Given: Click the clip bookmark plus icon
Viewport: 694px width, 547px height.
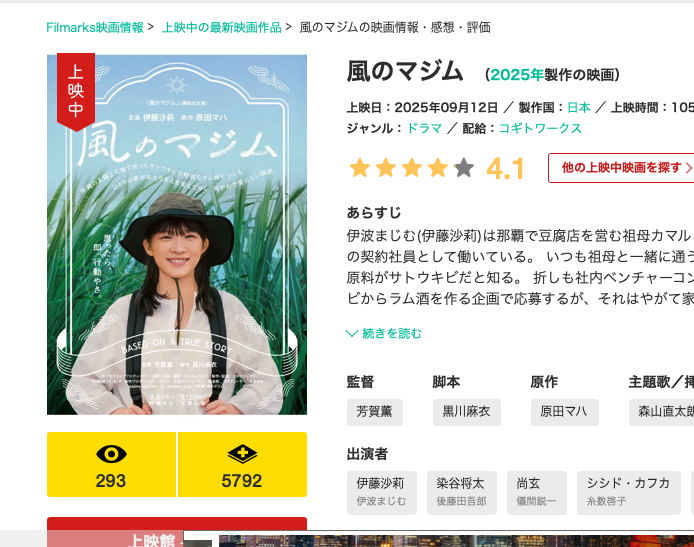Looking at the screenshot, I should [x=242, y=454].
